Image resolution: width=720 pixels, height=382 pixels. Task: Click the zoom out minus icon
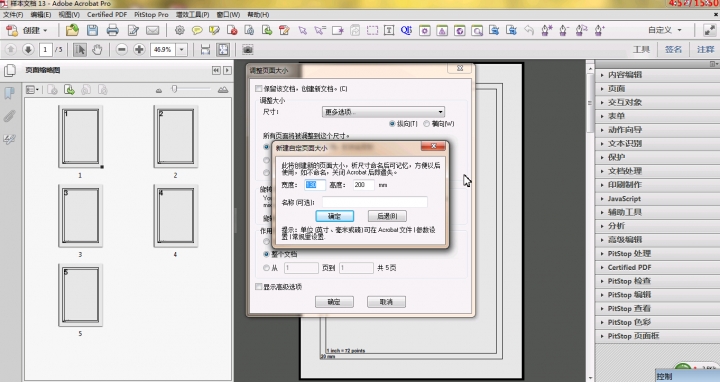pyautogui.click(x=121, y=49)
